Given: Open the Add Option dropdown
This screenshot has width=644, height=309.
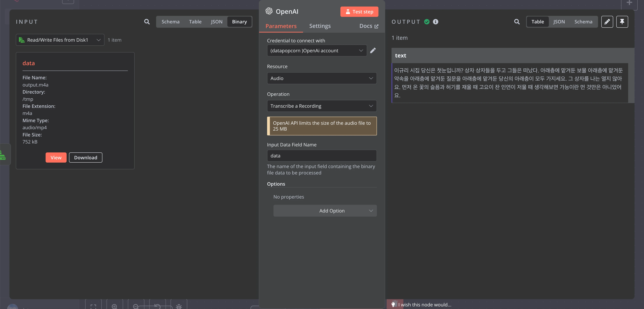Looking at the screenshot, I should pos(325,211).
